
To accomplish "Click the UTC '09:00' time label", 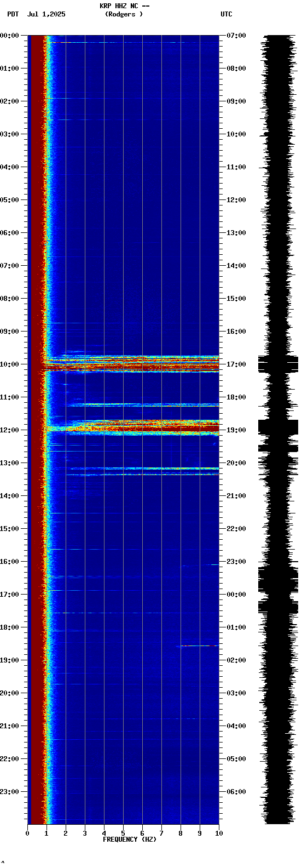I will [x=236, y=101].
